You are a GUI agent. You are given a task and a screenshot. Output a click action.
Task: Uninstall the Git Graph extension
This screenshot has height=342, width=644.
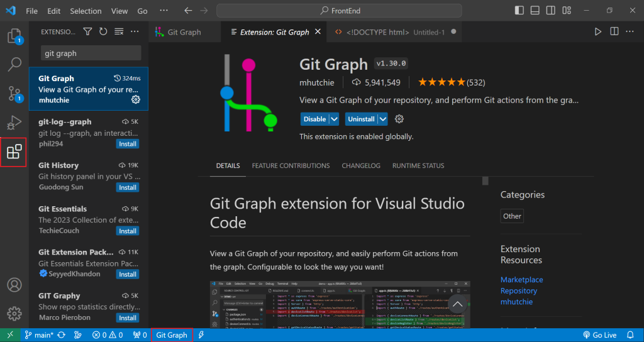pyautogui.click(x=362, y=119)
